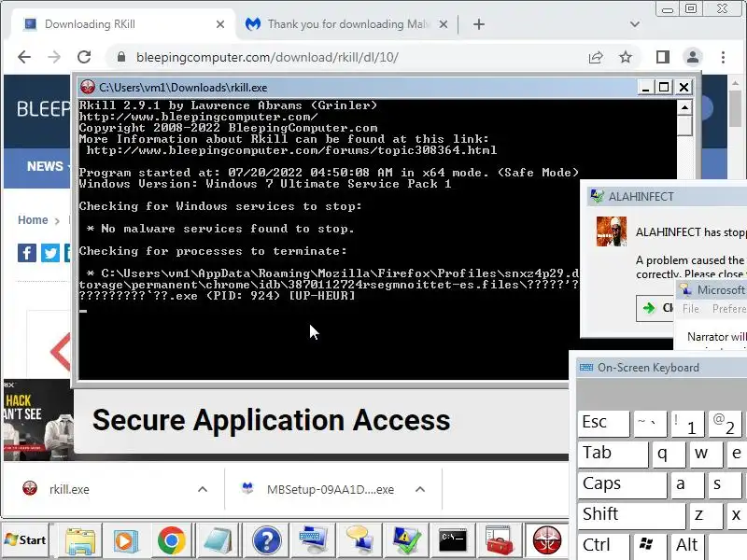Click console scrollbar up arrow
Viewport: 747px width, 560px height.
click(x=684, y=107)
